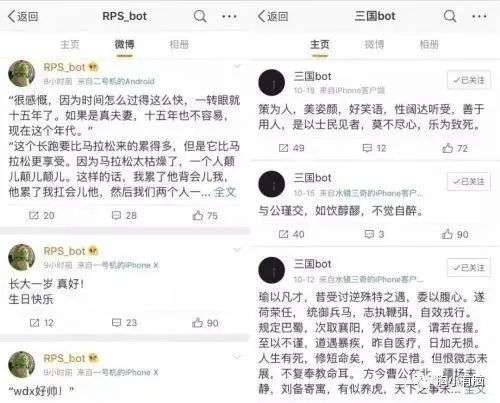Toggle 已关注 on 10-12 三国bot post
500x403 pixels.
pyautogui.click(x=469, y=267)
